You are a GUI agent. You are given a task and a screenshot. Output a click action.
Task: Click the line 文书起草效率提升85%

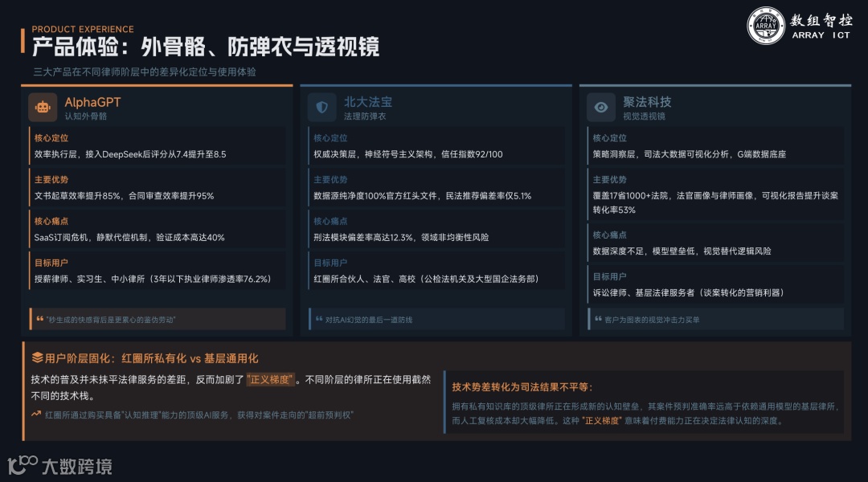tap(124, 196)
